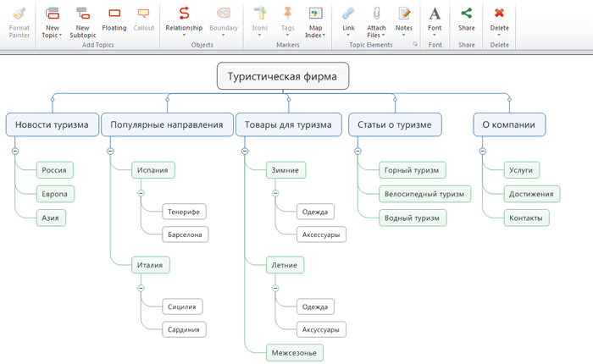593x364 pixels.
Task: Select the Аксессуары subtopic under Зимние
Action: [321, 234]
